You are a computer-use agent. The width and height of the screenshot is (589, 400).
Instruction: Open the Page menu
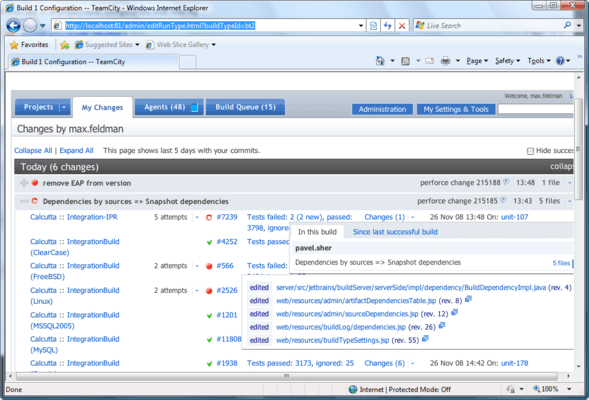click(477, 61)
